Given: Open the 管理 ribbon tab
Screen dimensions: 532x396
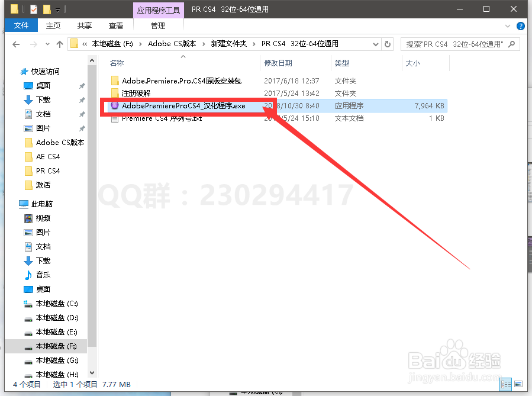Looking at the screenshot, I should (x=158, y=26).
